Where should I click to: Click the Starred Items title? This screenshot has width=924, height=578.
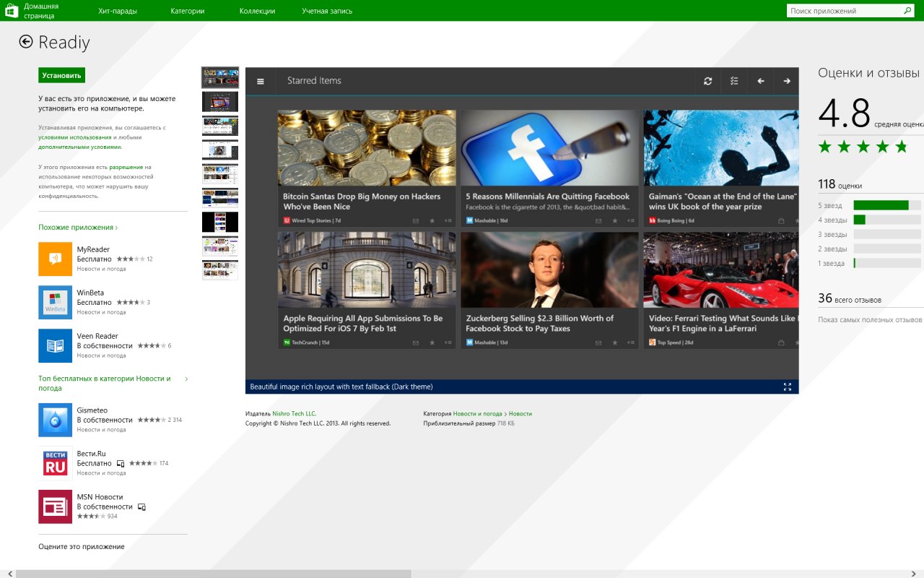point(314,81)
